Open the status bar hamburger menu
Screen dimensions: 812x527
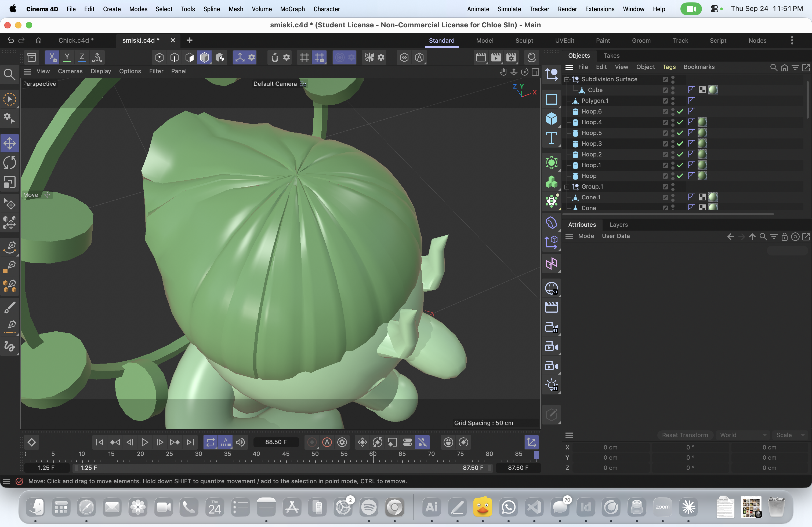(x=6, y=481)
